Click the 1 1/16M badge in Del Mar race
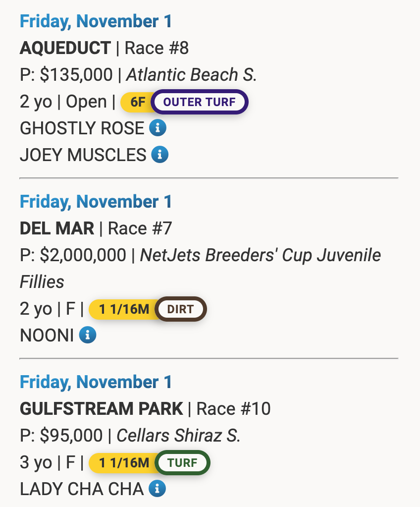Viewport: 420px width, 507px height. [123, 309]
